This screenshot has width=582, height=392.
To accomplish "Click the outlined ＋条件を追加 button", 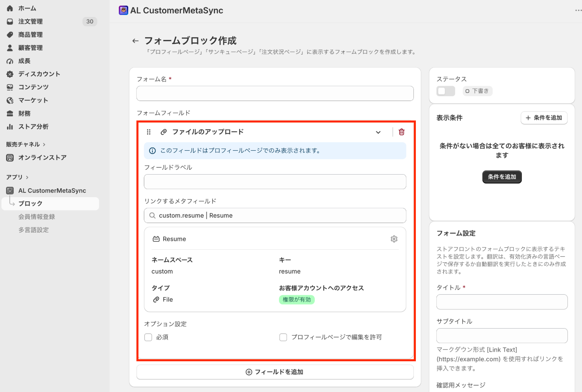I will [x=544, y=118].
